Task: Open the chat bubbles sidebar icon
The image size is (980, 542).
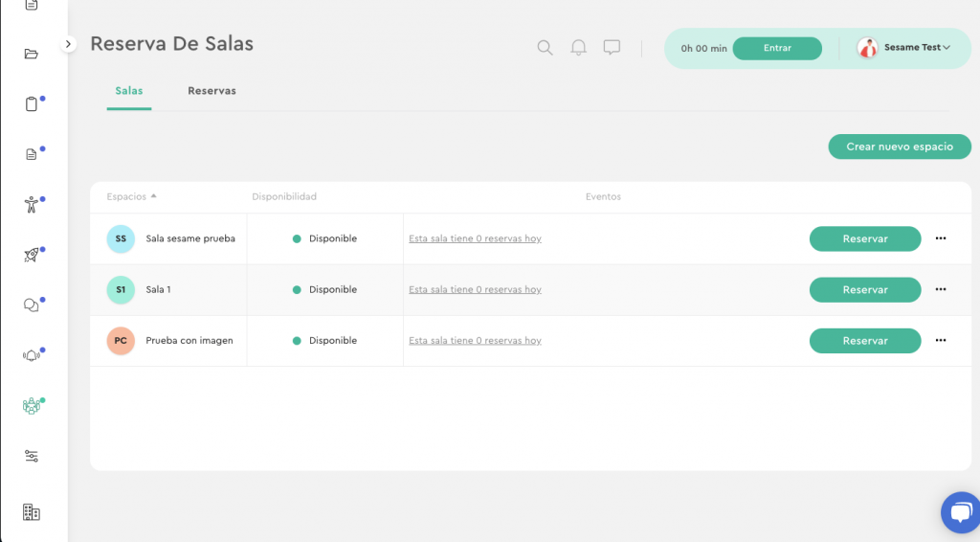Action: [32, 305]
